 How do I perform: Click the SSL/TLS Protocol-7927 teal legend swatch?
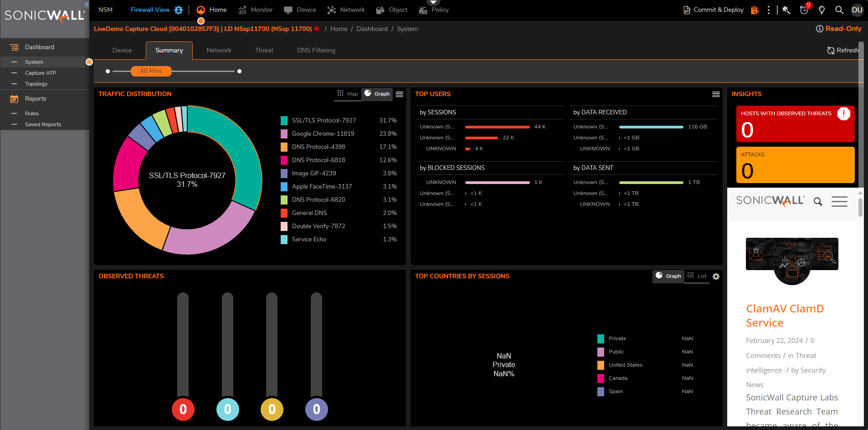tap(284, 121)
